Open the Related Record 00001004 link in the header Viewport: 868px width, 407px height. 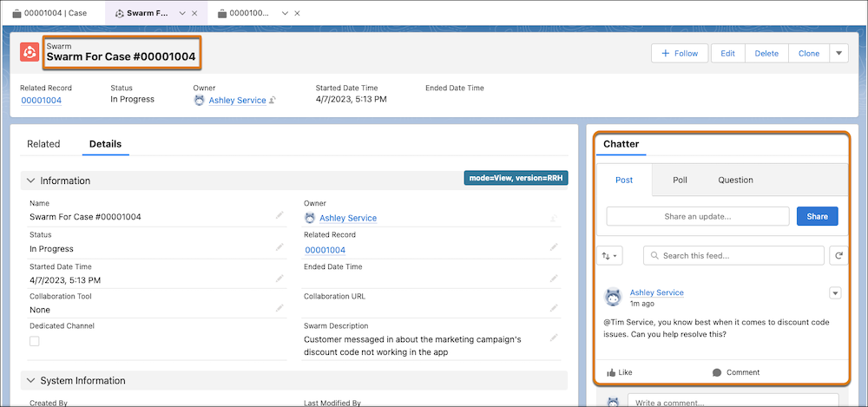click(41, 100)
